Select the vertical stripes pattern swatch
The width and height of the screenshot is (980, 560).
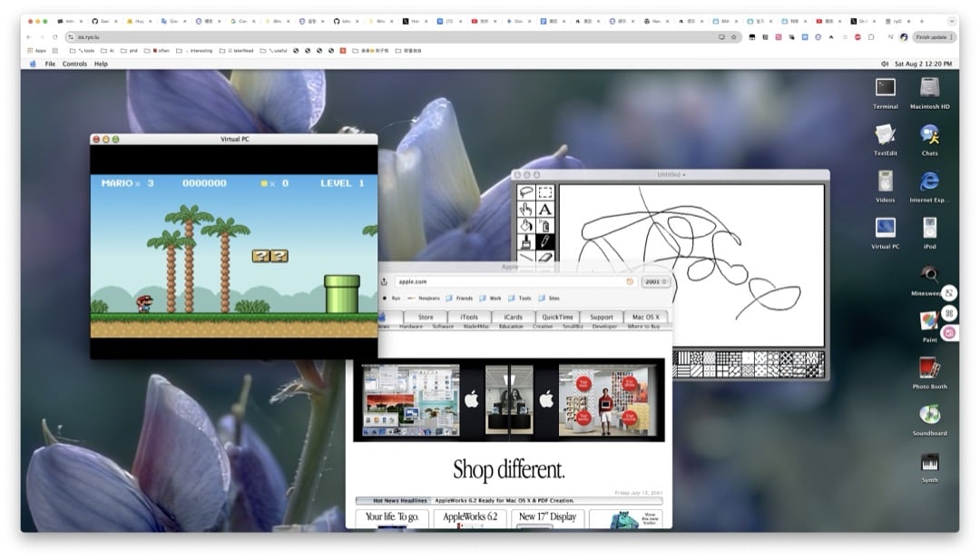click(684, 358)
